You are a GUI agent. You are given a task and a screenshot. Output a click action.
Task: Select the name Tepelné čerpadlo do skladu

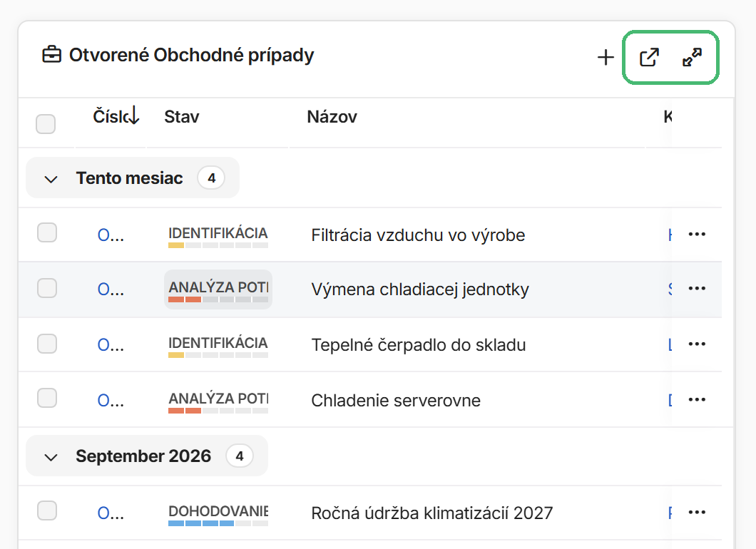(419, 345)
